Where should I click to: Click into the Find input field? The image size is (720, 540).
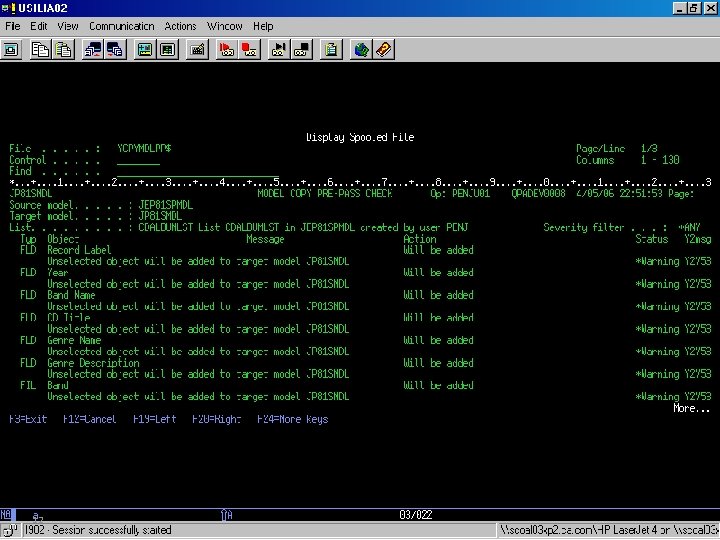[198, 171]
